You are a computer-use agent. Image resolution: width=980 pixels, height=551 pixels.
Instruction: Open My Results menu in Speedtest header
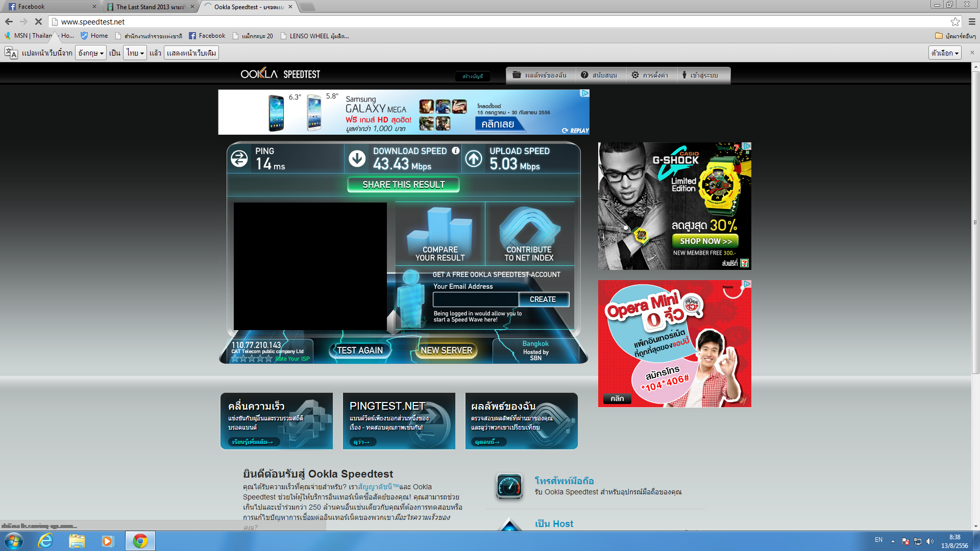(541, 75)
